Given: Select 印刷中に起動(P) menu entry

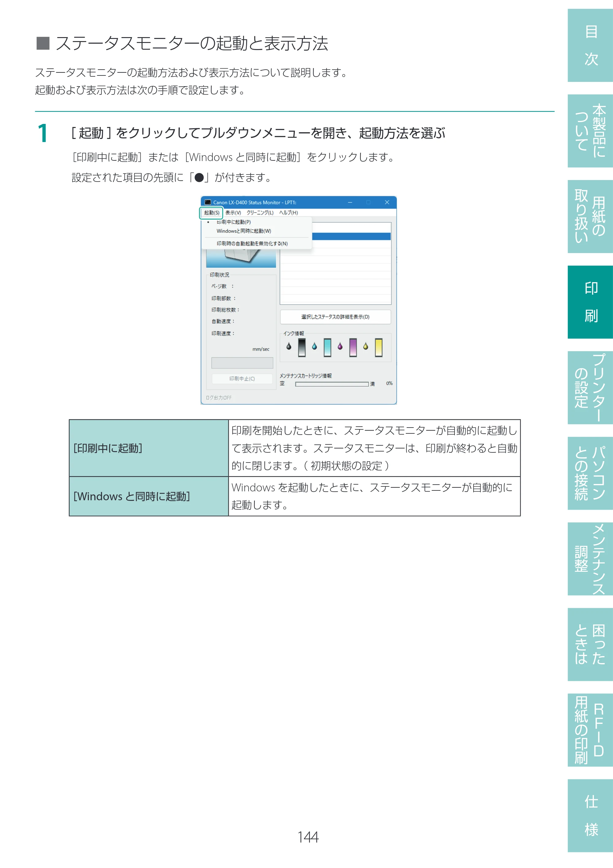Looking at the screenshot, I should [257, 222].
